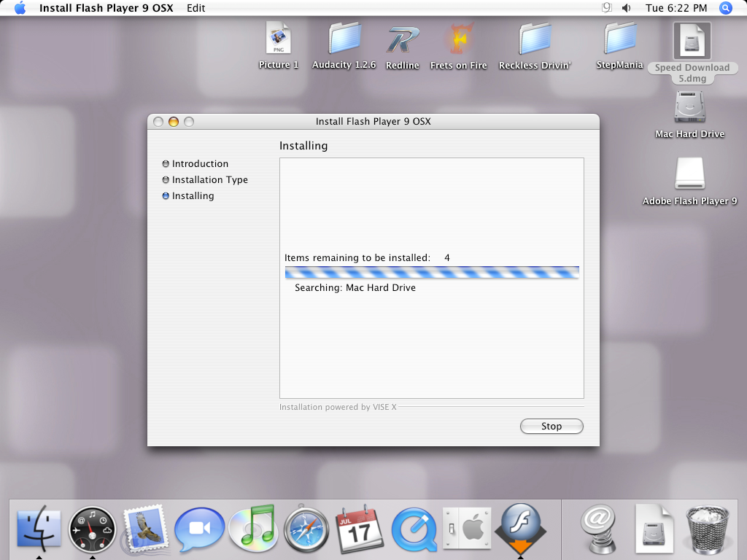Open Mail from the Dock
The height and width of the screenshot is (560, 747).
point(145,529)
